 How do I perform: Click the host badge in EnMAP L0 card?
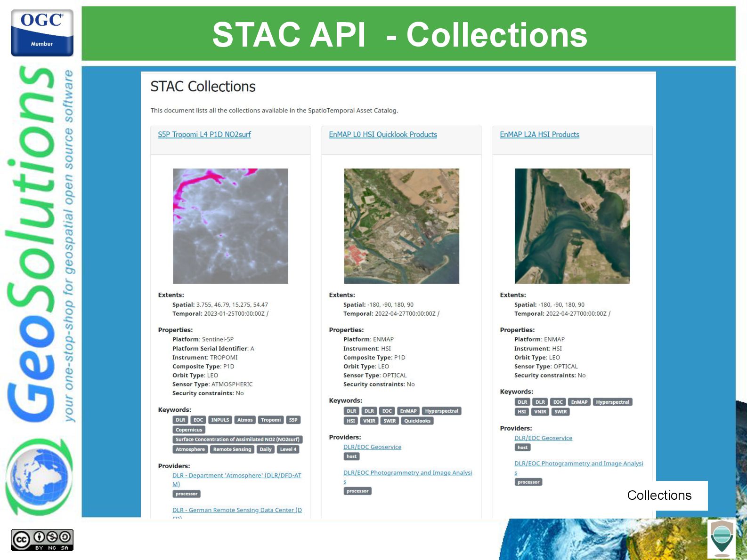coord(351,456)
